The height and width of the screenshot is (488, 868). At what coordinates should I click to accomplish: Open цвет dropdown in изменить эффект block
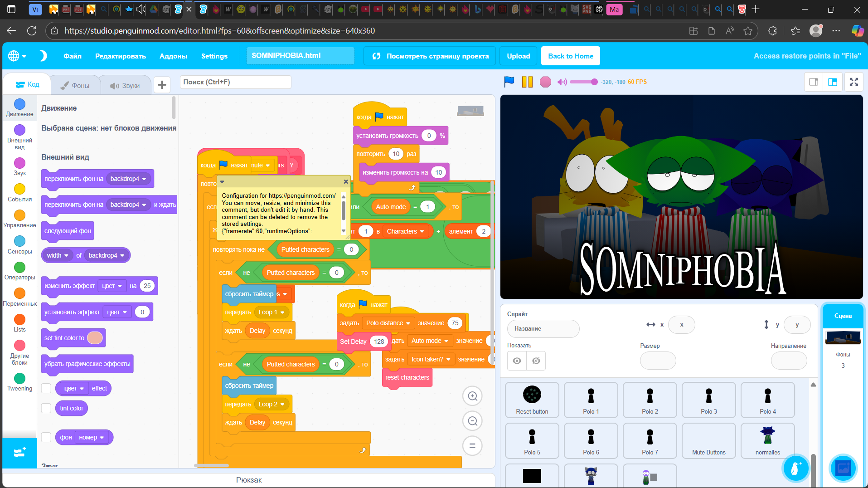click(x=112, y=286)
